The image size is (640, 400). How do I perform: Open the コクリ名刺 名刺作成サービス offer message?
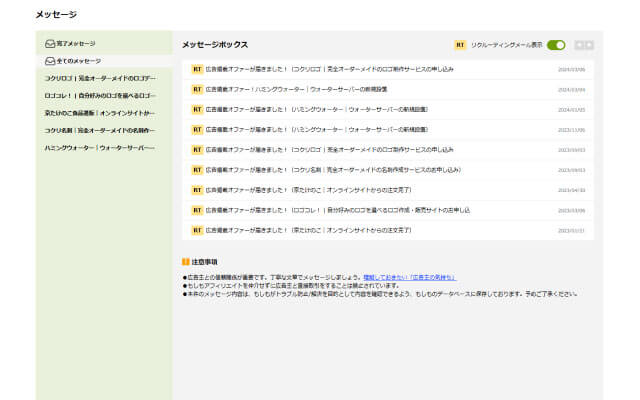click(388, 170)
